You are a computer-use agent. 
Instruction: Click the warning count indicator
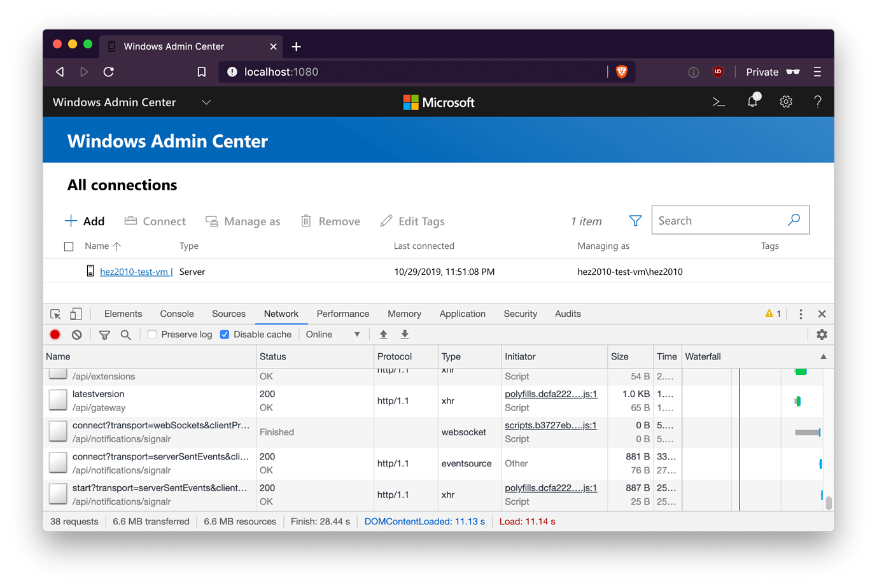[773, 314]
